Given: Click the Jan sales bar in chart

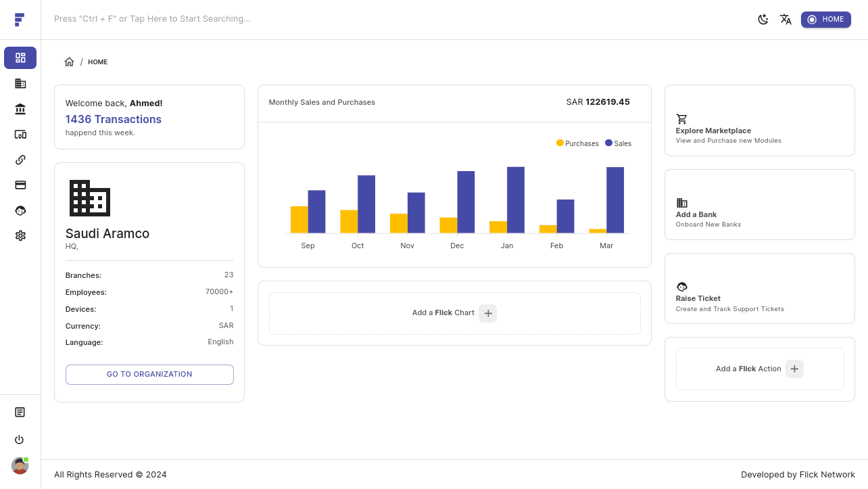Looking at the screenshot, I should click(x=516, y=200).
